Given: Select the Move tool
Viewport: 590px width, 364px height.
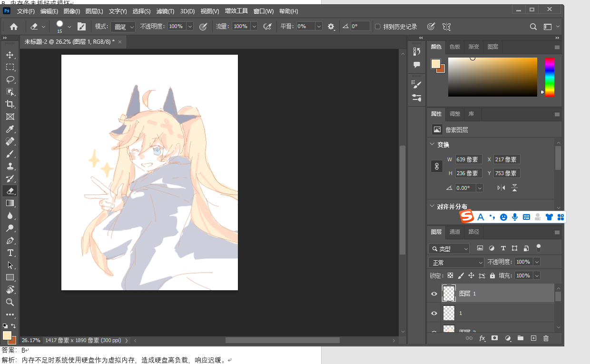Looking at the screenshot, I should pos(10,55).
